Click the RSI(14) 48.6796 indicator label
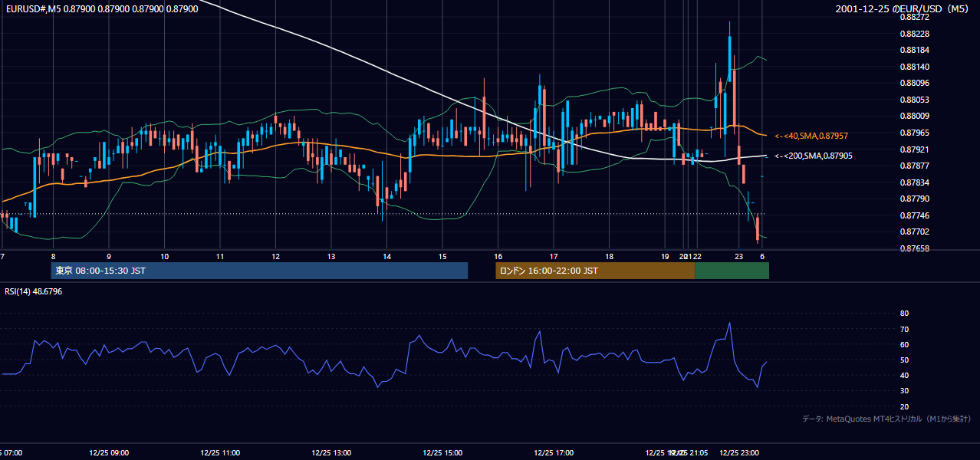The height and width of the screenshot is (460, 980). (34, 291)
